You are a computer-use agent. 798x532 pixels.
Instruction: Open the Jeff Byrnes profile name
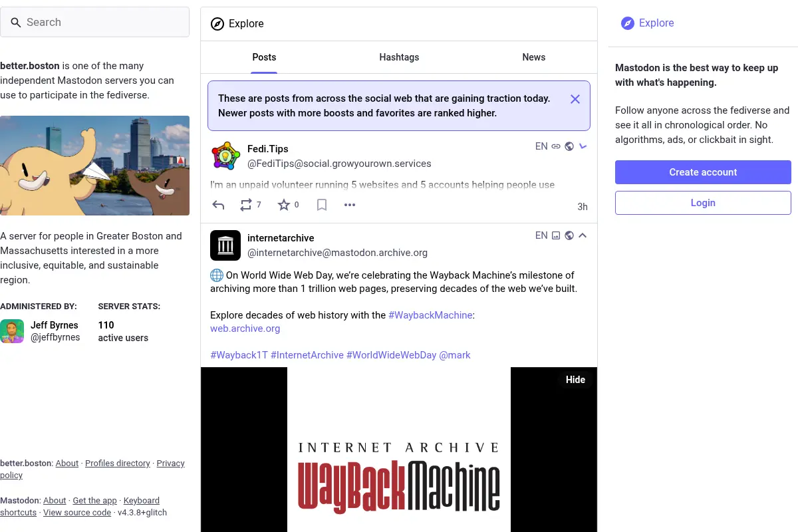tap(54, 325)
